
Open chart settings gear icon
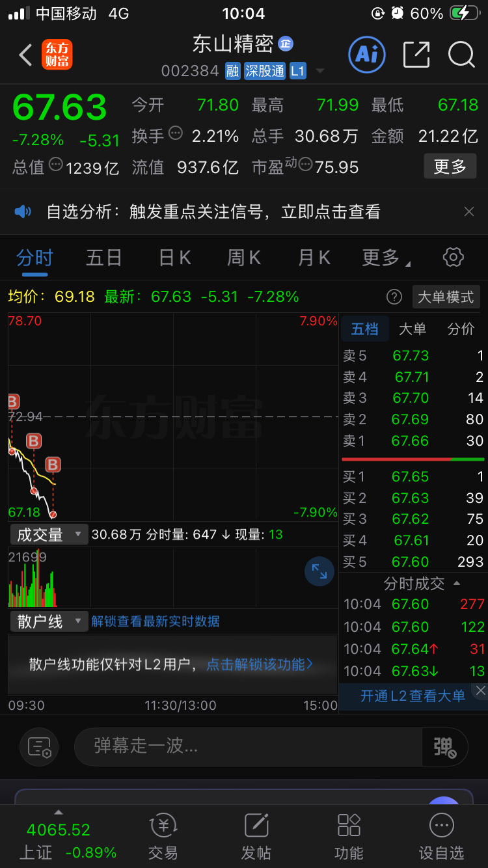tap(453, 257)
